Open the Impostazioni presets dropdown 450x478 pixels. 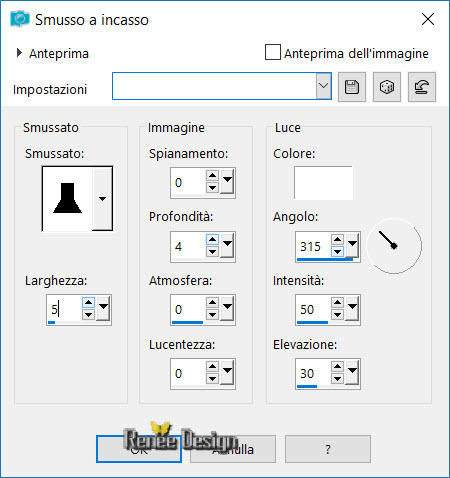[x=323, y=86]
